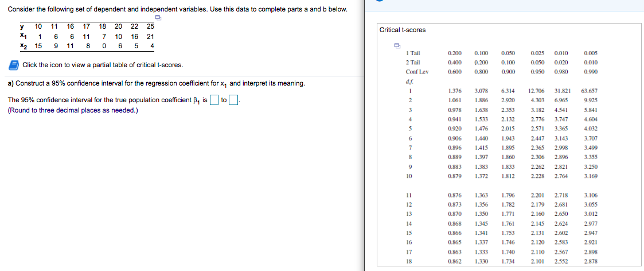Click the x1 value 21 in data table
644x271 pixels.
150,36
